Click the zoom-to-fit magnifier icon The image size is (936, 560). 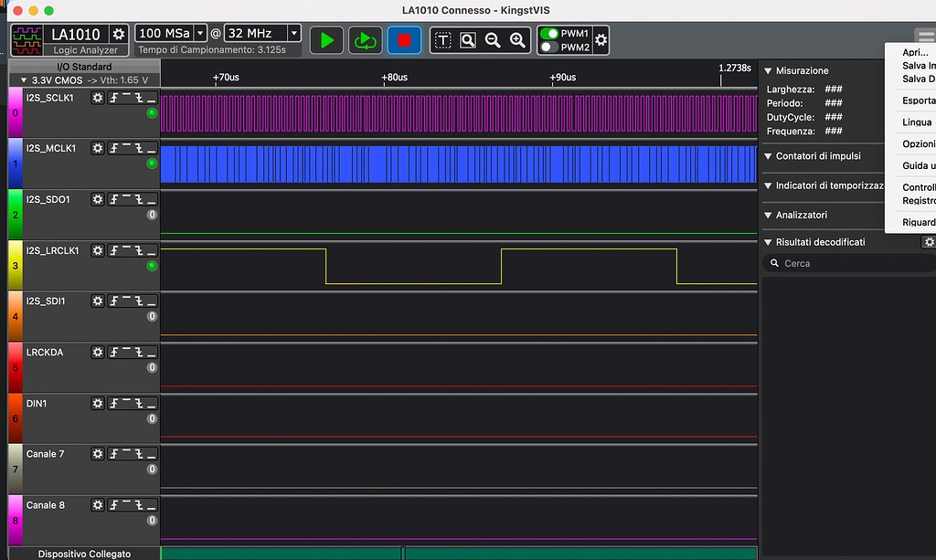[x=468, y=40]
